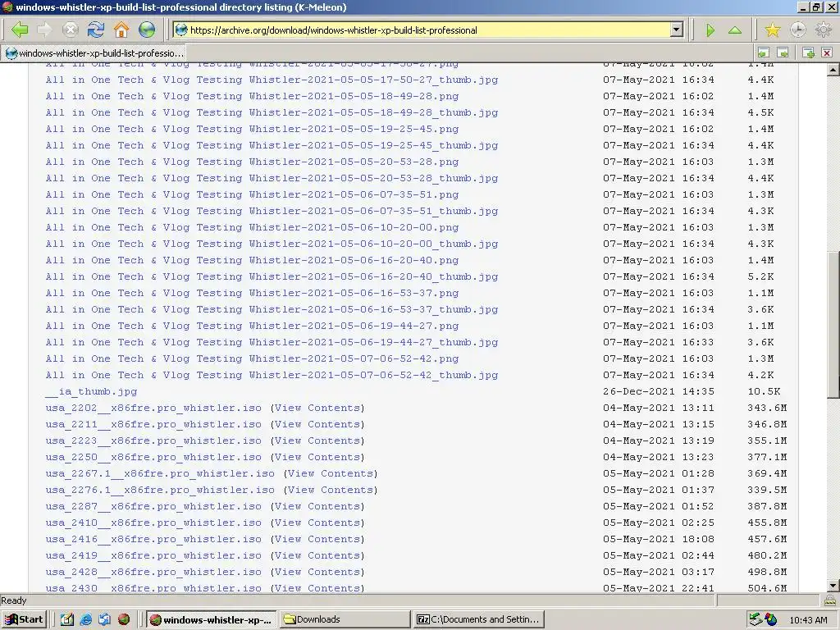The width and height of the screenshot is (840, 630).
Task: Click the first notepad quick launch icon
Action: point(67,620)
